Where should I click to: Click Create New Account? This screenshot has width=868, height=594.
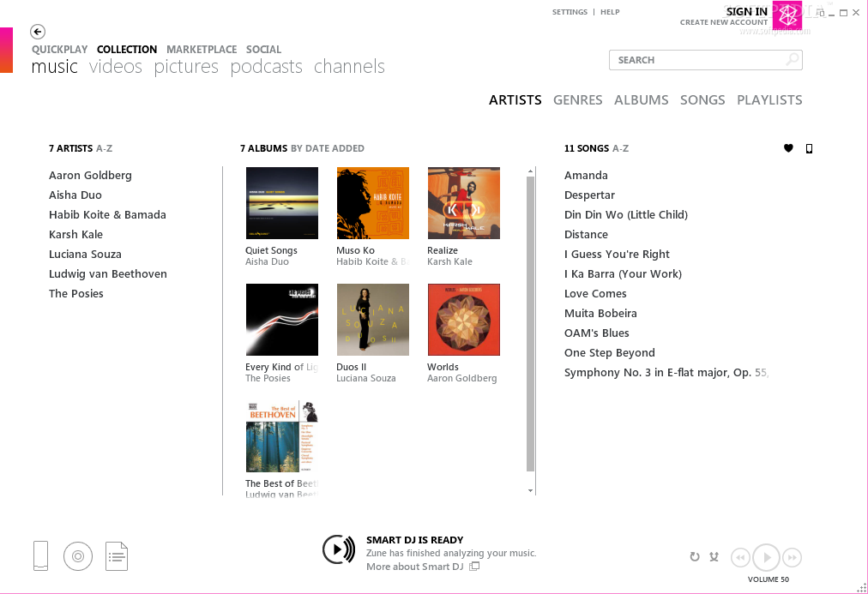click(x=724, y=22)
